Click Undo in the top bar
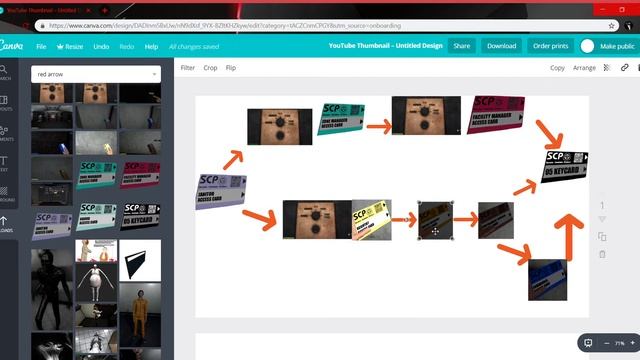 click(101, 47)
